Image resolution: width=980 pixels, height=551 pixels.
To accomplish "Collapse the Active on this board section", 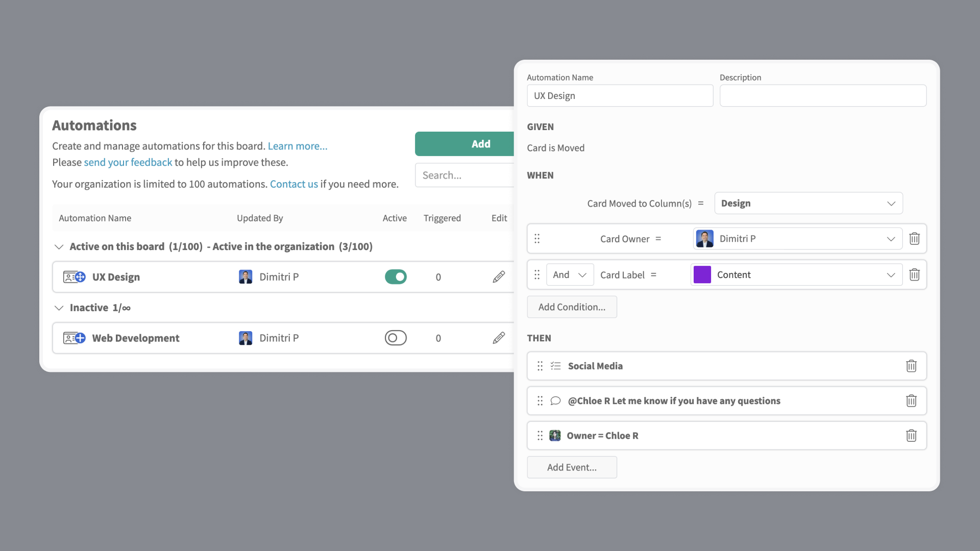I will [59, 247].
